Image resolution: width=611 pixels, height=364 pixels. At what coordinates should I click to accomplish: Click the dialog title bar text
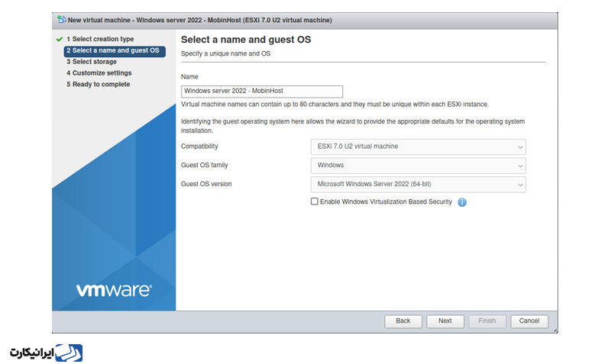(x=200, y=21)
